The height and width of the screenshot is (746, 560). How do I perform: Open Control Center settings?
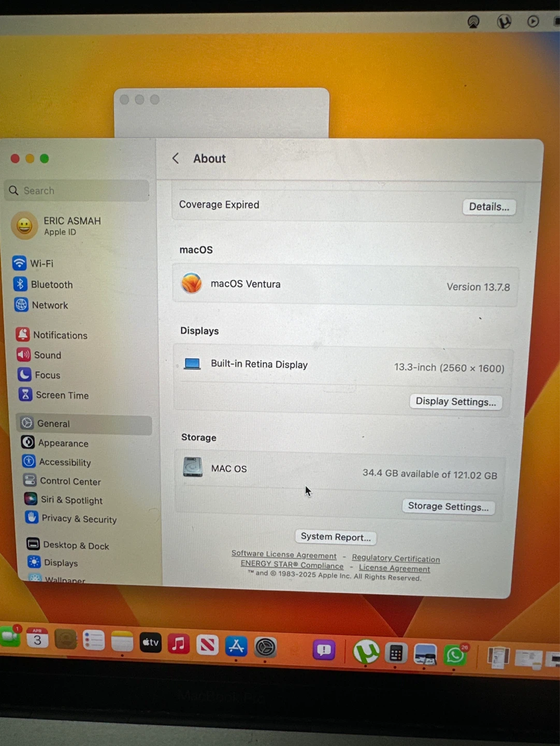(x=70, y=481)
